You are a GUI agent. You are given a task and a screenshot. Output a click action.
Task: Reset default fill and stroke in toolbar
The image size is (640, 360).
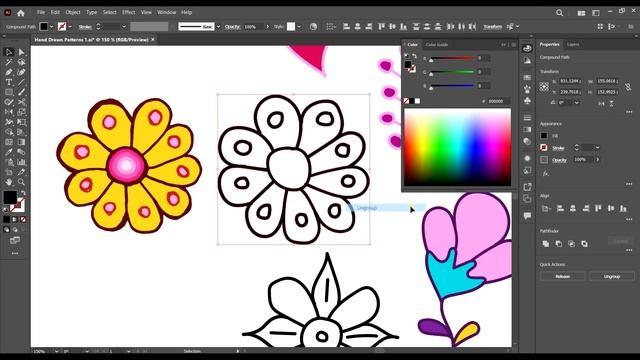6,210
